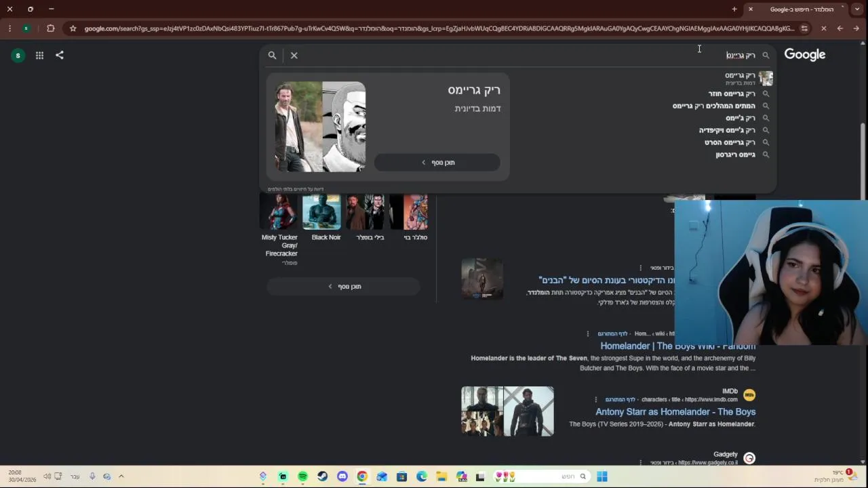The width and height of the screenshot is (868, 488).
Task: Open the Chrome profile avatar in toolbar
Action: (26, 28)
